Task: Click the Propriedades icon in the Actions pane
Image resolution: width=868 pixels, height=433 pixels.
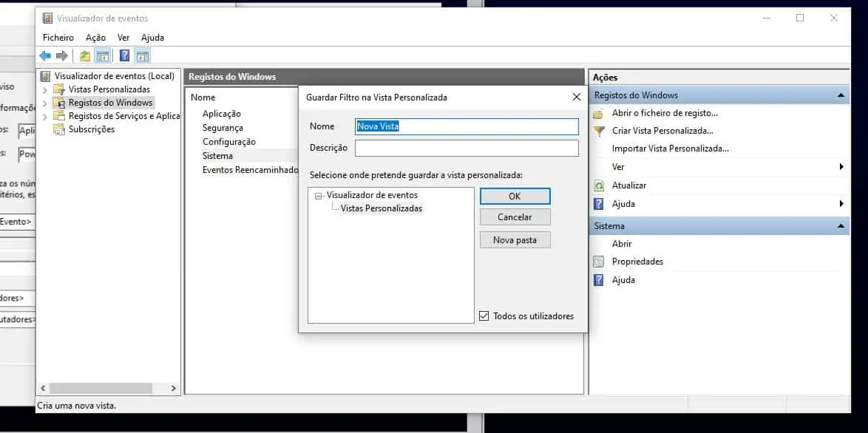Action: (598, 262)
